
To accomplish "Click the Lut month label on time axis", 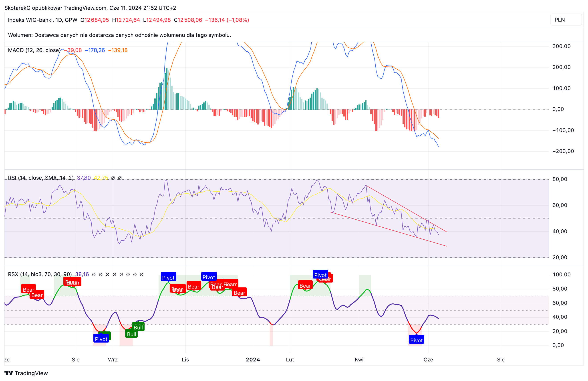I will coord(290,359).
